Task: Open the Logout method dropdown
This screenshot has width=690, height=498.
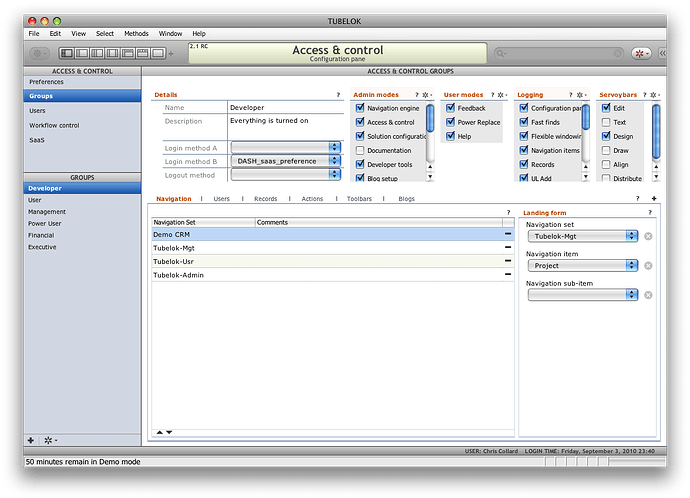Action: 286,175
